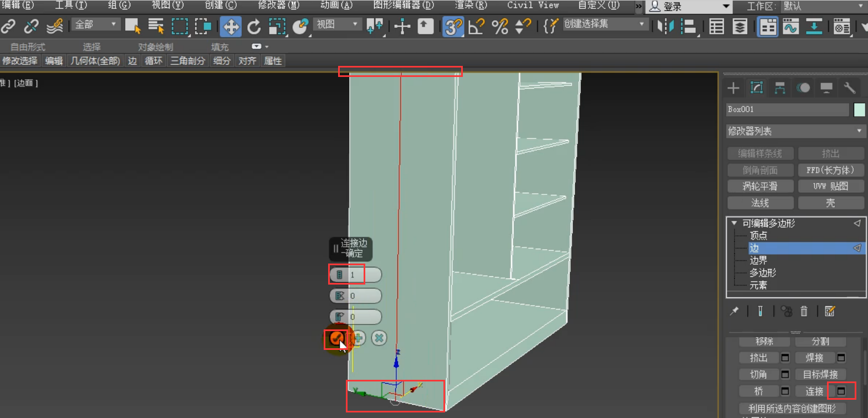
Task: Toggle percent snap
Action: tap(500, 26)
